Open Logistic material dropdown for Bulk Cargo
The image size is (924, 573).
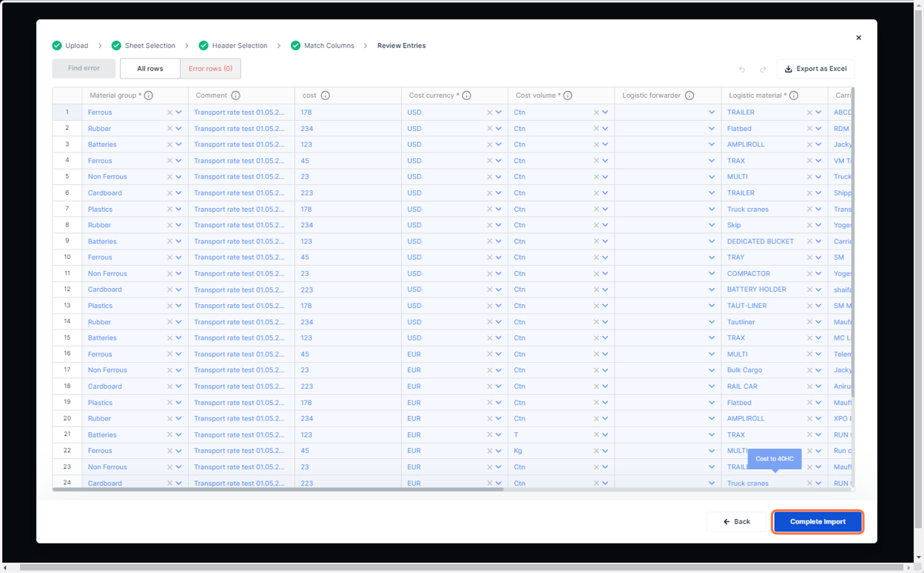click(819, 370)
